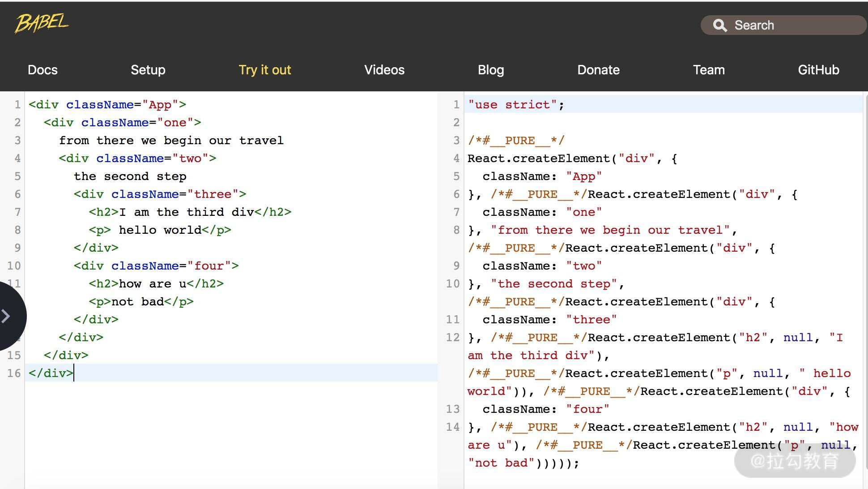Click the search magnifier icon
The height and width of the screenshot is (489, 868).
tap(719, 26)
